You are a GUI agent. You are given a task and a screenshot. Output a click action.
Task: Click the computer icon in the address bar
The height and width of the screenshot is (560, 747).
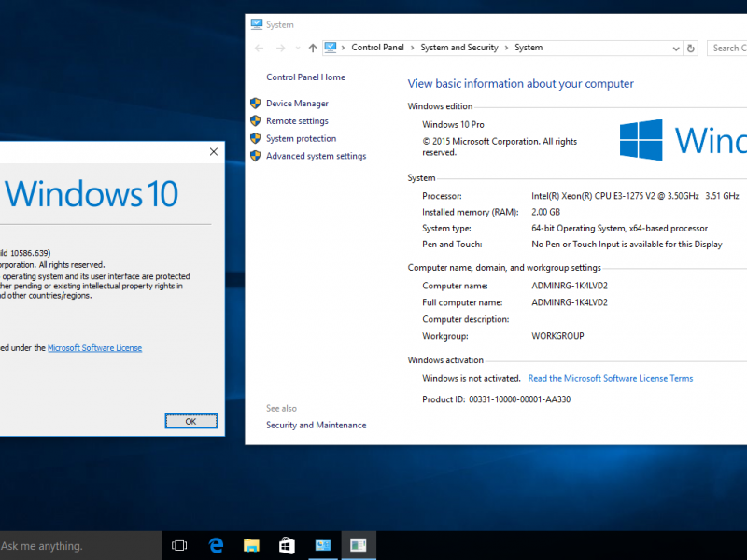click(x=331, y=48)
